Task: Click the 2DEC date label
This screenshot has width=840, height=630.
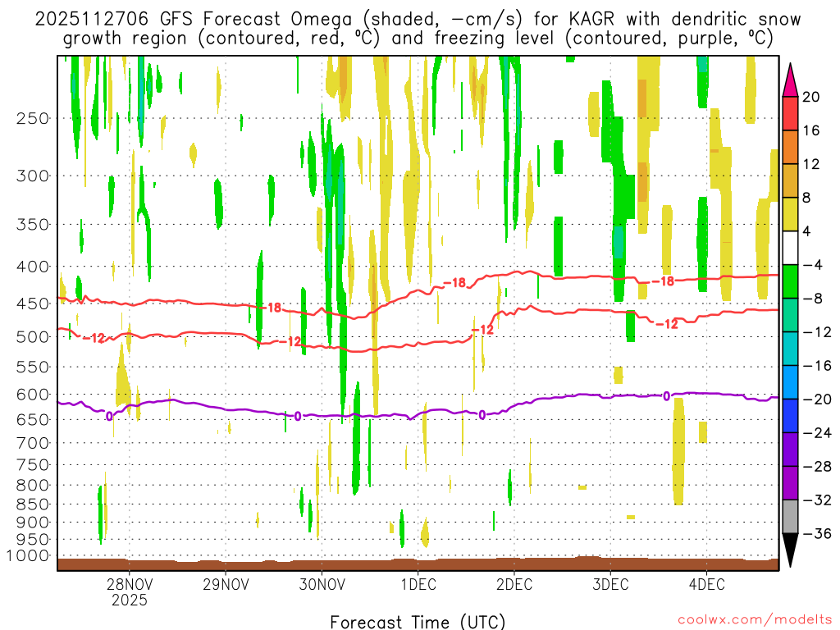Action: tap(514, 584)
